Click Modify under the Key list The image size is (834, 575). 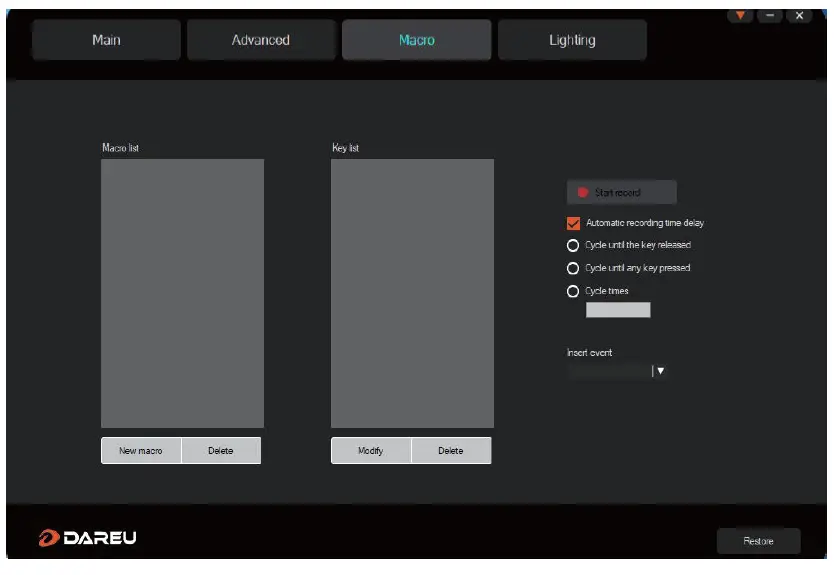pyautogui.click(x=371, y=451)
